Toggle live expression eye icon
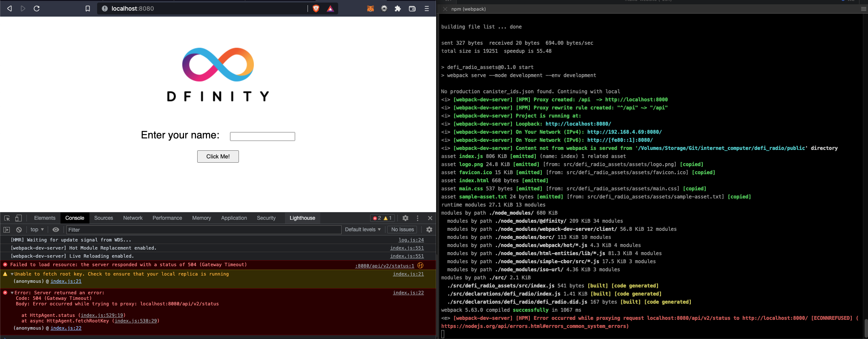The image size is (868, 339). tap(56, 230)
